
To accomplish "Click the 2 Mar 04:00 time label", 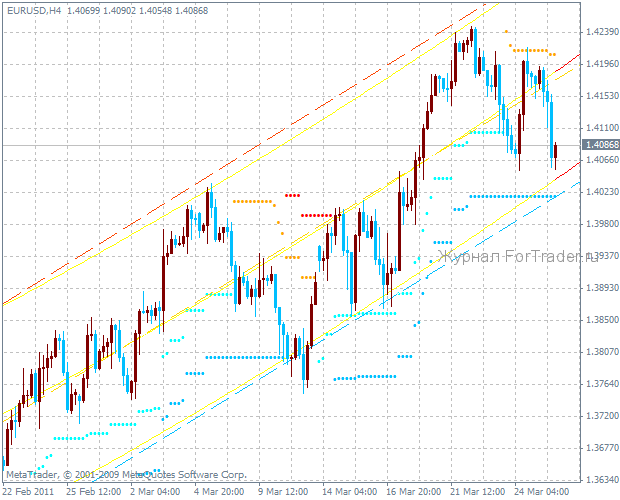I will pyautogui.click(x=155, y=492).
